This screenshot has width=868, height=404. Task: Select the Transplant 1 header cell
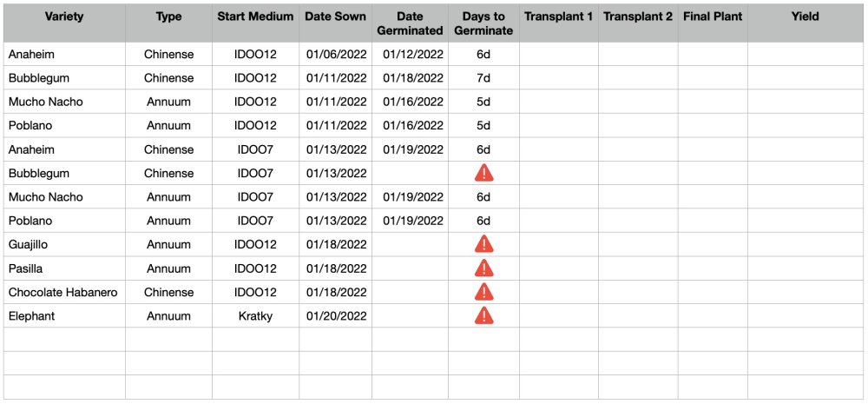click(x=558, y=23)
